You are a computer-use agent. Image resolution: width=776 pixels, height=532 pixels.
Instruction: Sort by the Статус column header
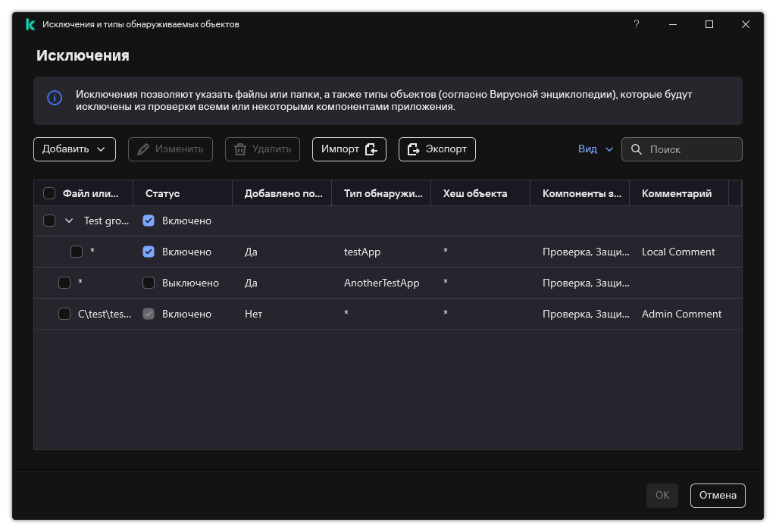162,193
